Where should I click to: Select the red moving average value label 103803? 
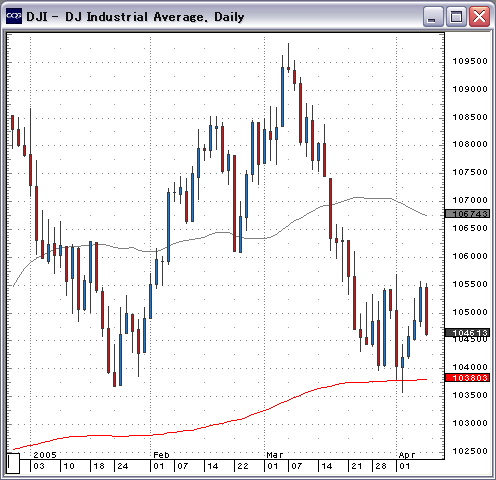coord(468,378)
